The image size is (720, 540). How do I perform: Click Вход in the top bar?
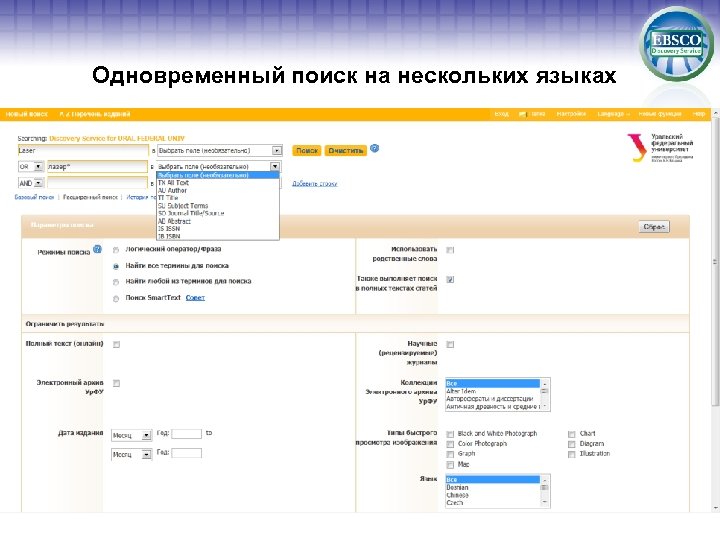point(501,114)
